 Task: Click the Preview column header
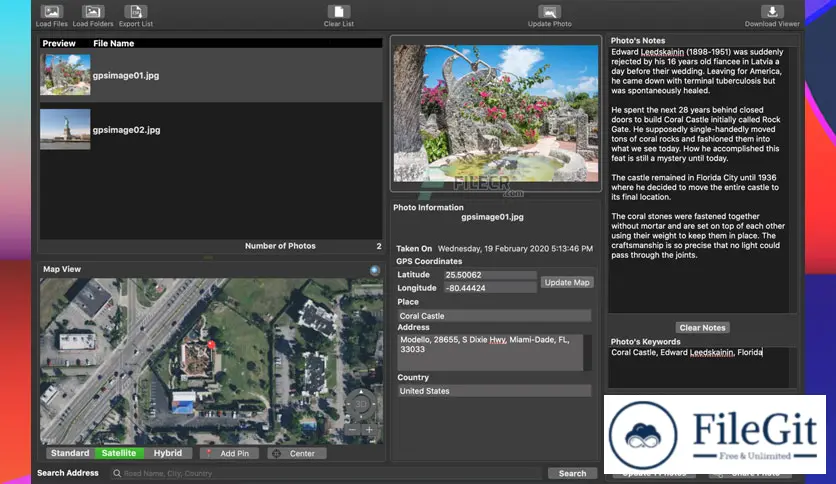(x=59, y=44)
